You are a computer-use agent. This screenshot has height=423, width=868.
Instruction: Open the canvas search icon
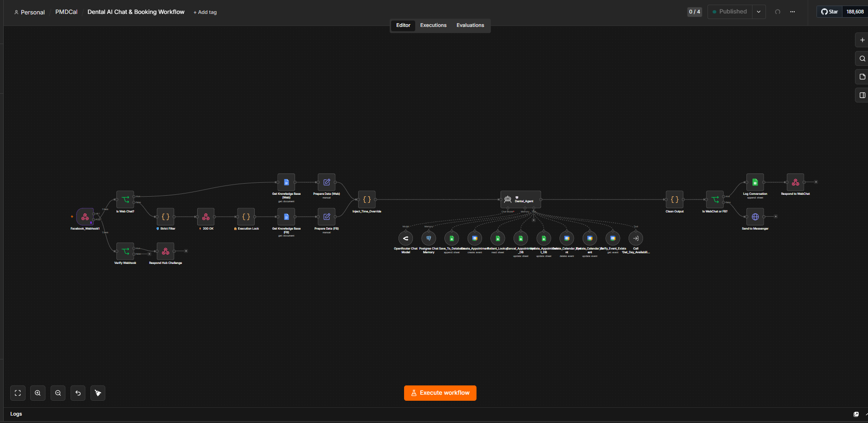coord(862,58)
